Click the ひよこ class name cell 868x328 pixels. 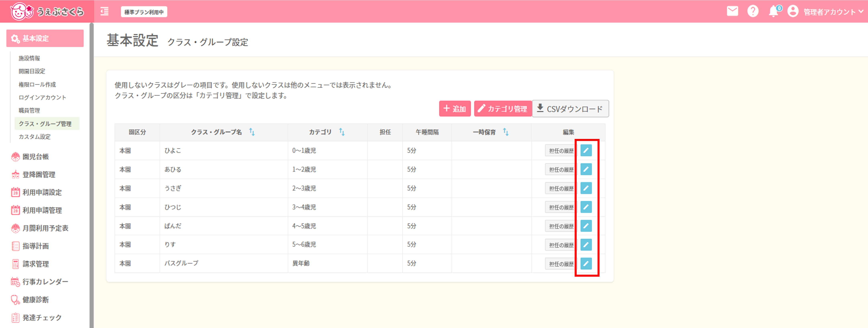tap(224, 150)
